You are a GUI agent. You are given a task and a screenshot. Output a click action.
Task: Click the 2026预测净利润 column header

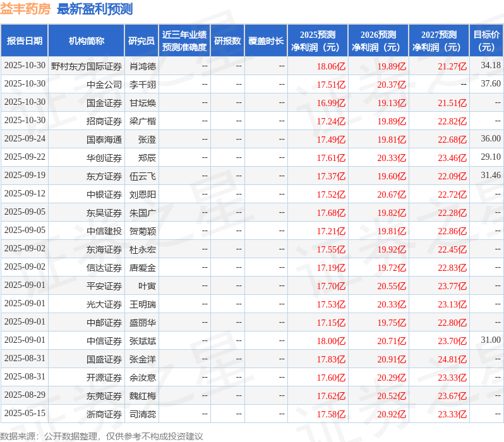pos(378,41)
